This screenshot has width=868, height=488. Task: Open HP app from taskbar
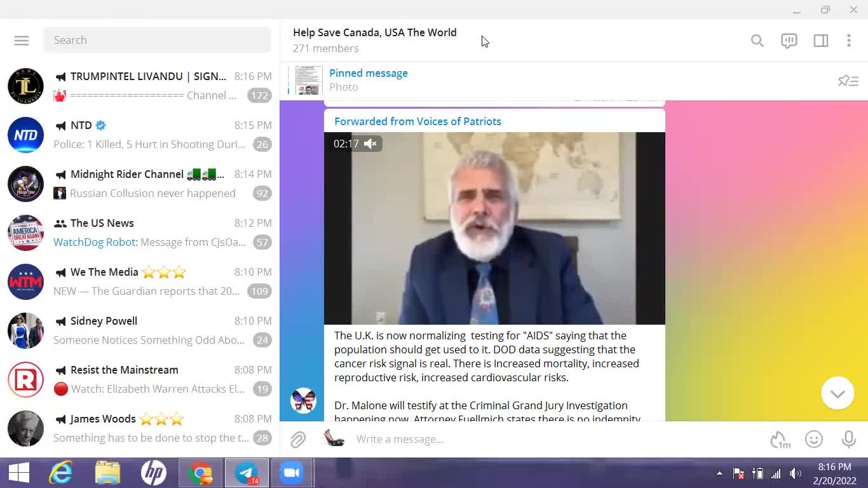pyautogui.click(x=154, y=473)
